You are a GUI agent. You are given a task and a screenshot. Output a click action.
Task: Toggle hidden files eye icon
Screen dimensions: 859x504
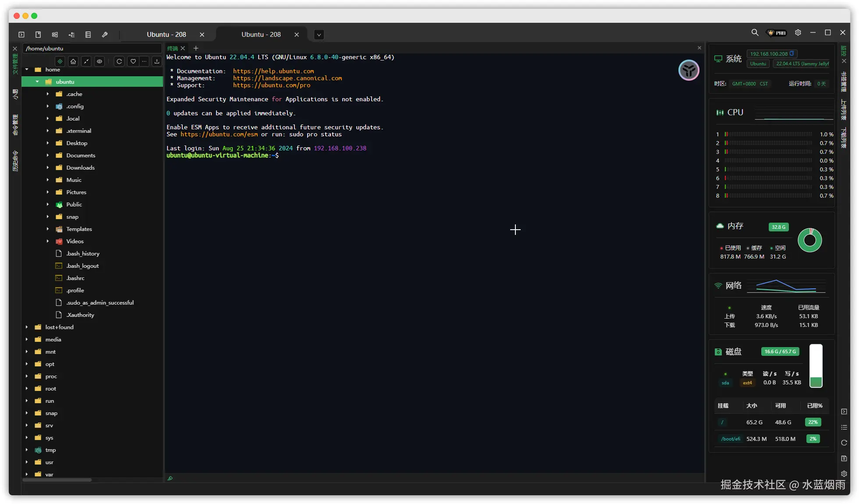point(99,61)
